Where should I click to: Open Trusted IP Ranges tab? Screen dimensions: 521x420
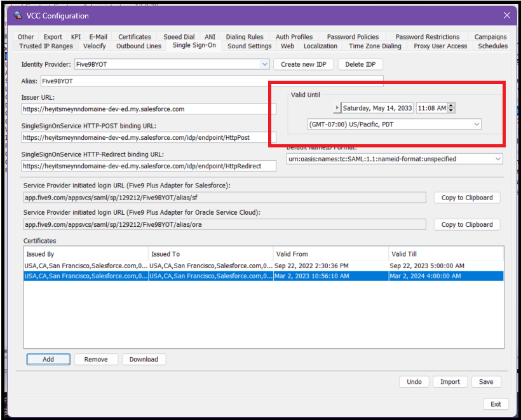click(46, 46)
